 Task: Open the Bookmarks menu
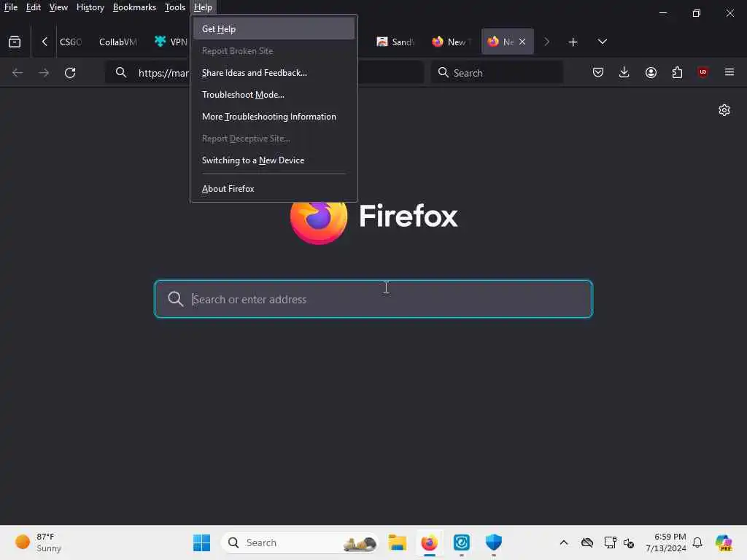[134, 7]
